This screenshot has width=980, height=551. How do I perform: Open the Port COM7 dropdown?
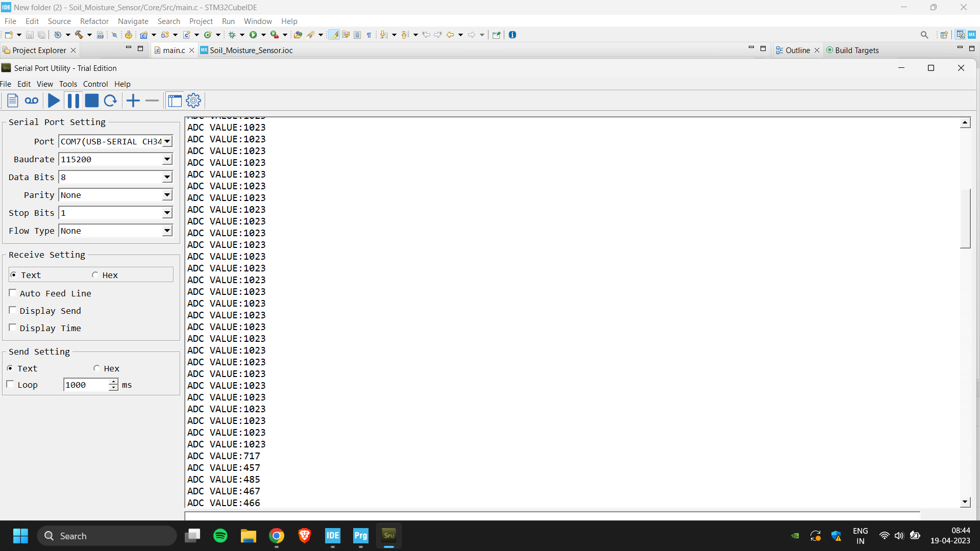click(x=167, y=141)
